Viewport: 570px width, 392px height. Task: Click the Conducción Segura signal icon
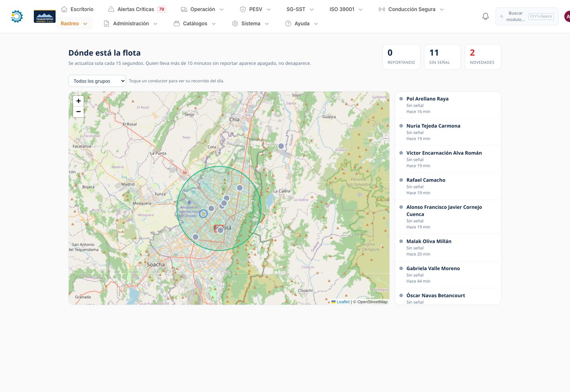382,9
